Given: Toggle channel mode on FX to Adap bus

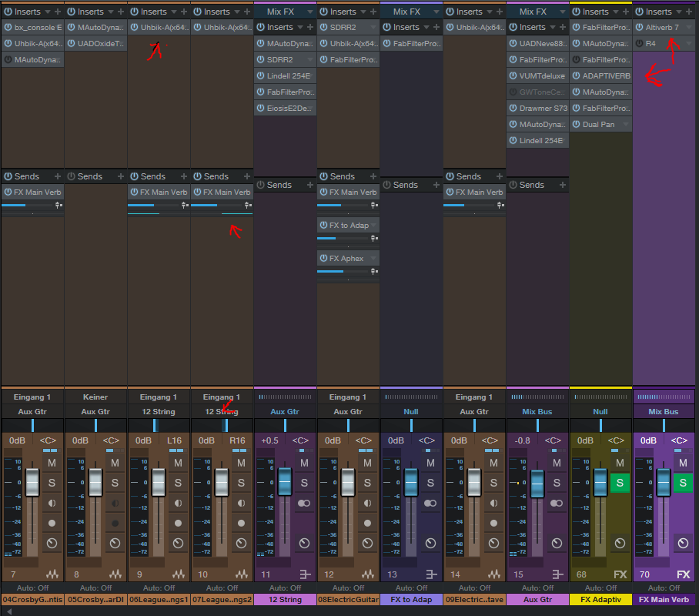Looking at the screenshot, I should [x=430, y=503].
